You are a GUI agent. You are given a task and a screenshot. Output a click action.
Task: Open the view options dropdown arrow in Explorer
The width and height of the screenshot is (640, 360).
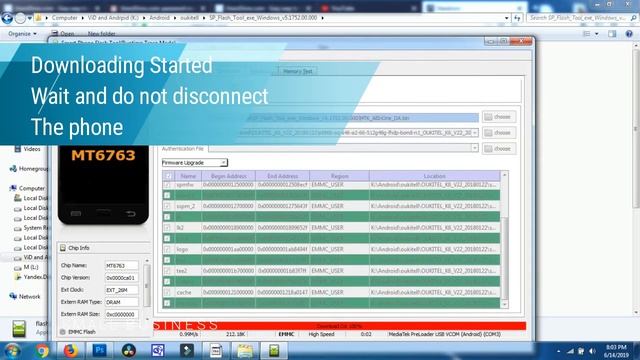click(596, 34)
